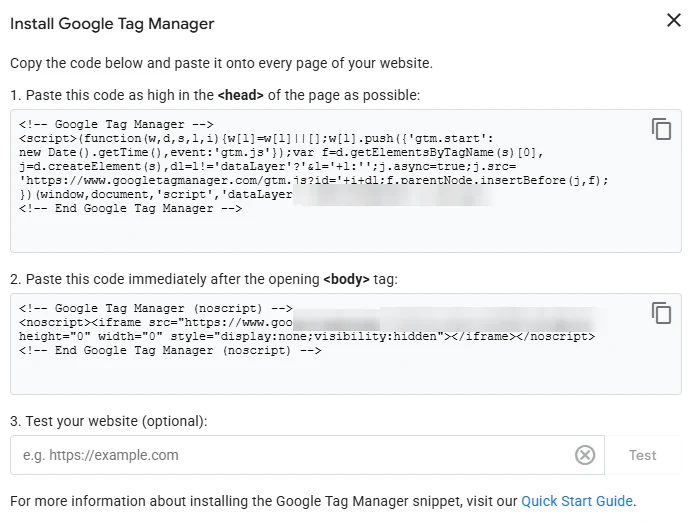Image resolution: width=694 pixels, height=522 pixels.
Task: Click the "<!-- Google Tag Manager (noscript) -->" line
Action: pyautogui.click(x=156, y=308)
